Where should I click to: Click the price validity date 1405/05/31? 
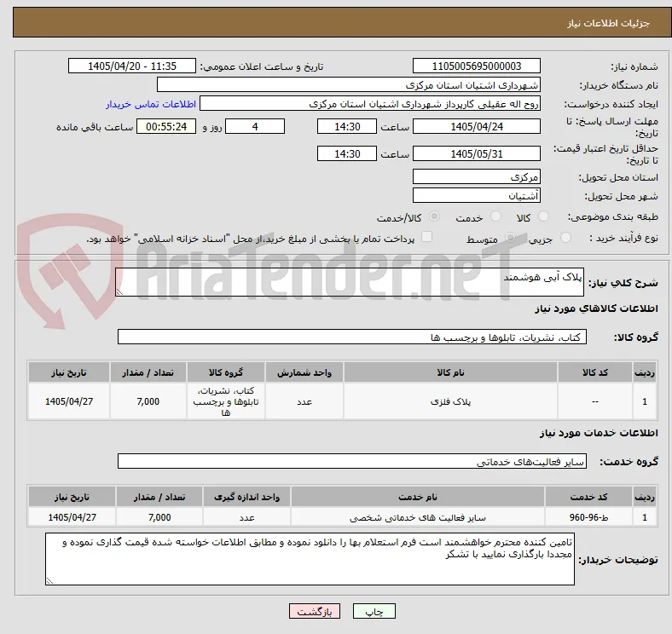pos(476,153)
